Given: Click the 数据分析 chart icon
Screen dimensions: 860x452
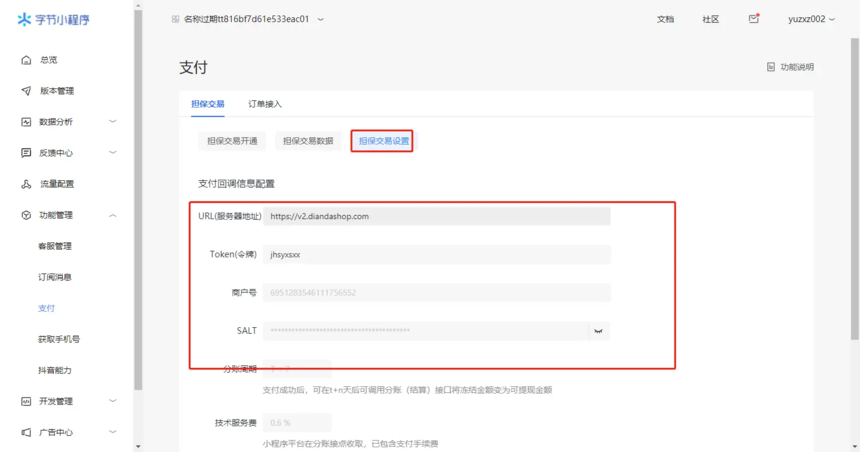Looking at the screenshot, I should (x=26, y=122).
